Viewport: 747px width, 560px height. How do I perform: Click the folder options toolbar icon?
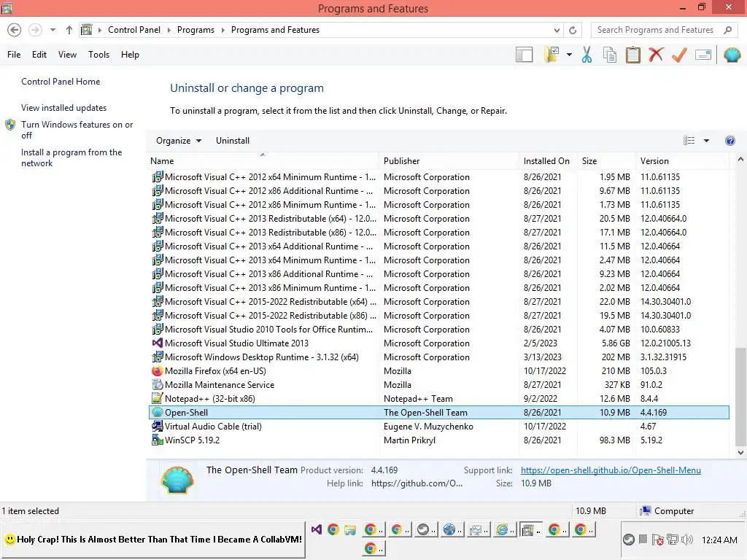(552, 55)
